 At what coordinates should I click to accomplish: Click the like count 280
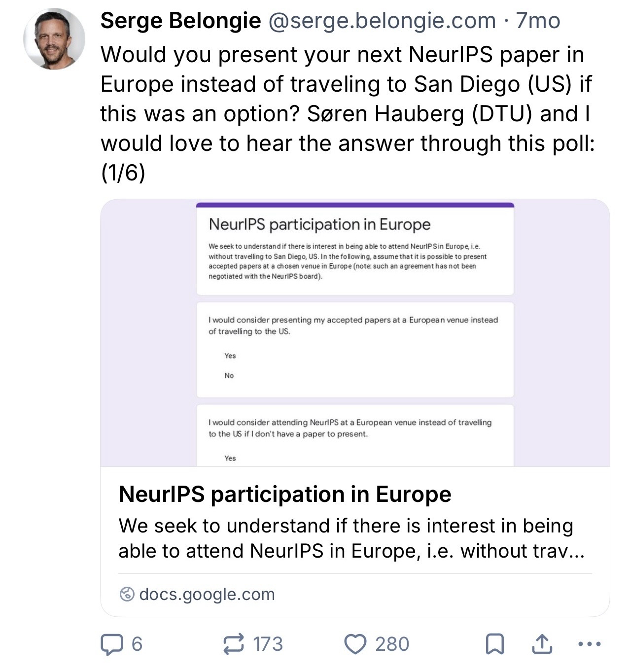pyautogui.click(x=392, y=644)
